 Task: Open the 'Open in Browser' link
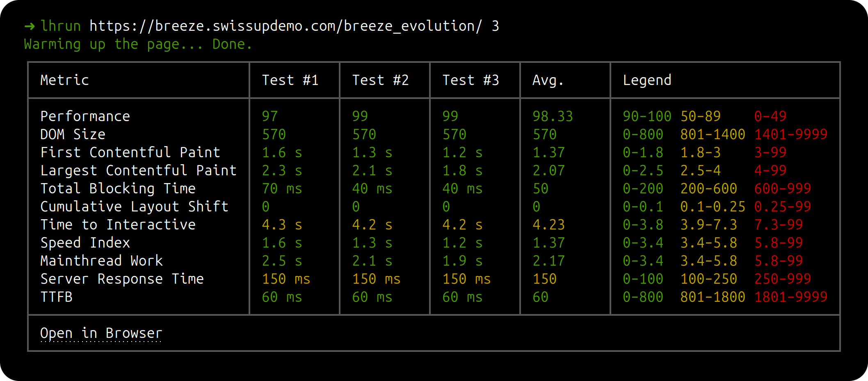(x=101, y=333)
